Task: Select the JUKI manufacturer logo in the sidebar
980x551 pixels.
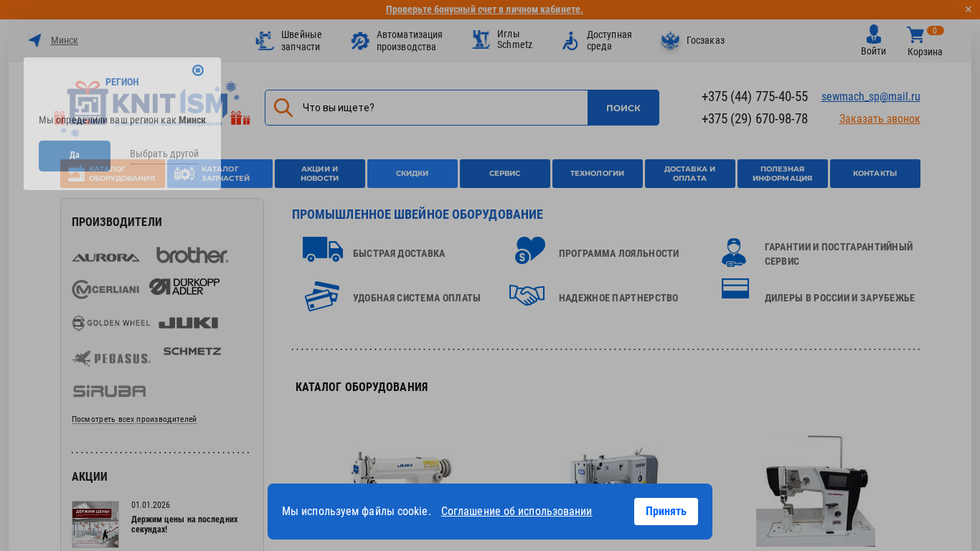Action: tap(188, 323)
